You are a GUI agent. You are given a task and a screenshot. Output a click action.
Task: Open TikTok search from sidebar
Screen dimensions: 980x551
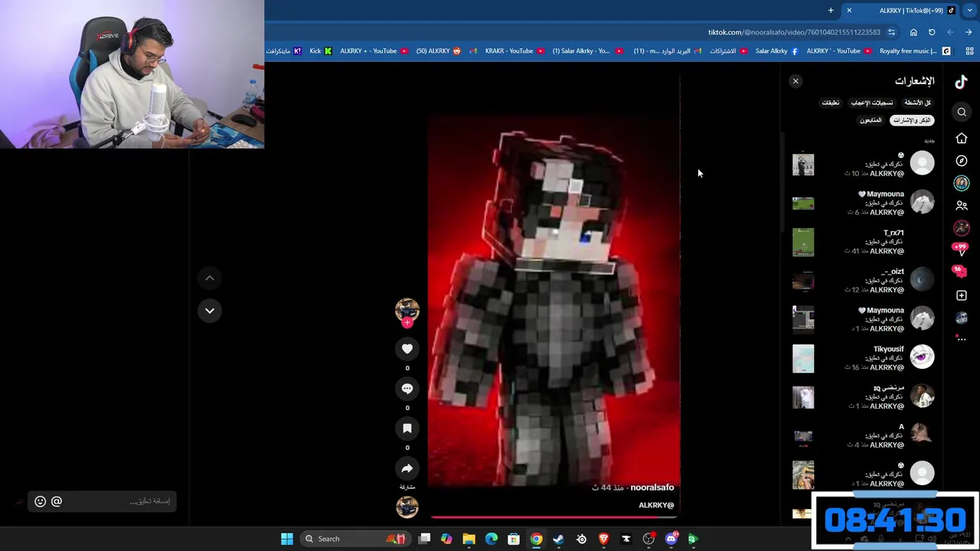tap(962, 112)
